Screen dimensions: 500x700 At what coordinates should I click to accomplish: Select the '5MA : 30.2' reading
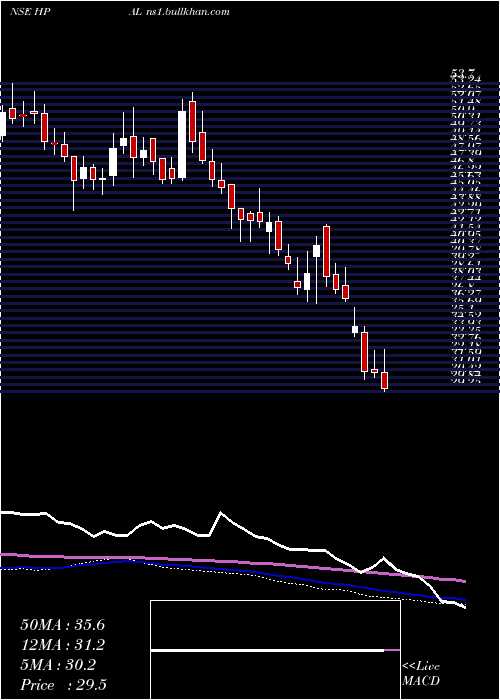click(58, 665)
